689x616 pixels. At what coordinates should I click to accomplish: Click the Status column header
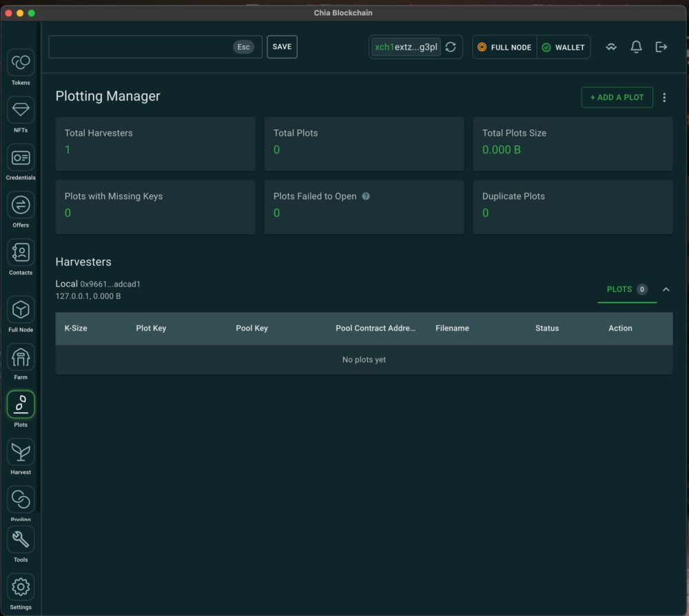pos(547,328)
